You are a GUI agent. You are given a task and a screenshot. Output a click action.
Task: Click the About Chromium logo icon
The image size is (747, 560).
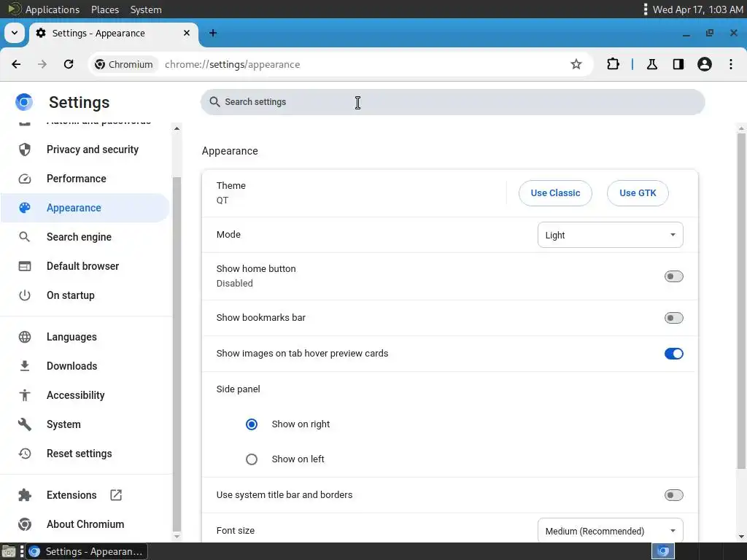coord(25,524)
